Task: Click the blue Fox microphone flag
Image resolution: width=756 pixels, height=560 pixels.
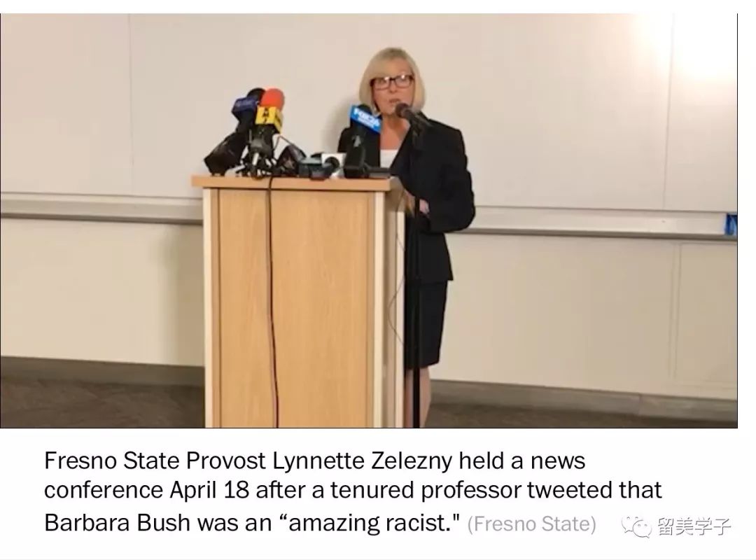Action: 365,118
